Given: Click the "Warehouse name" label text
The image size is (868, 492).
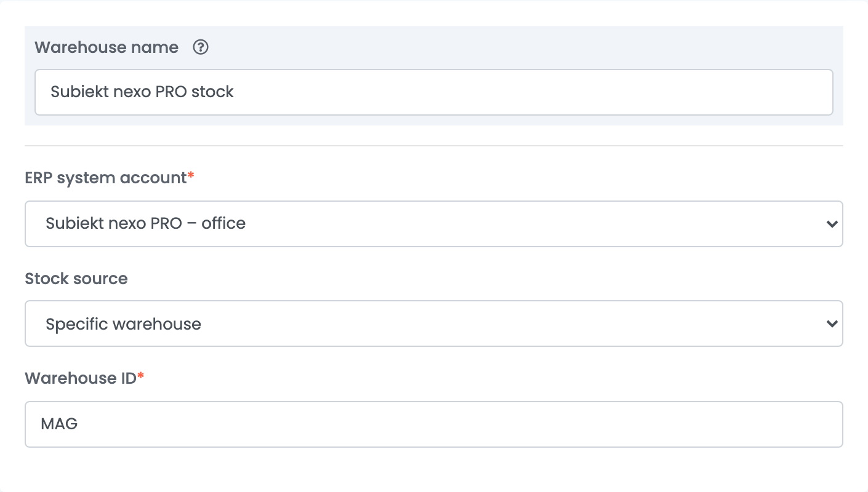Looking at the screenshot, I should 106,47.
